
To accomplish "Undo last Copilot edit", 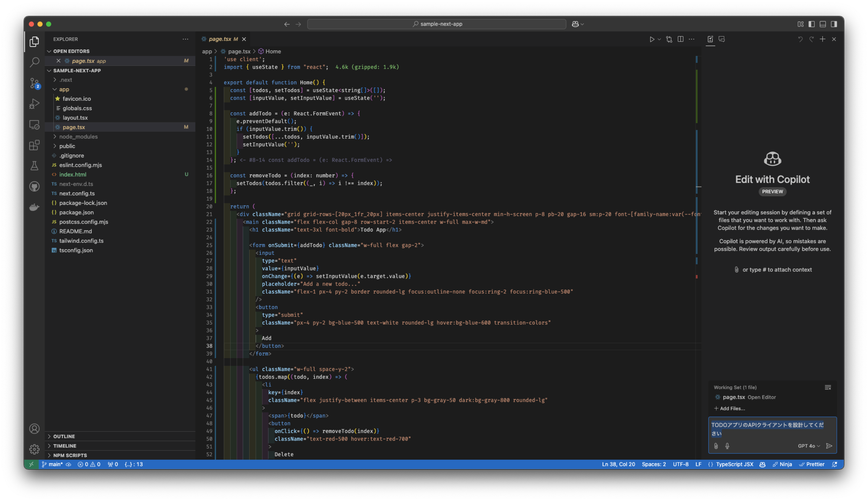I will click(800, 39).
